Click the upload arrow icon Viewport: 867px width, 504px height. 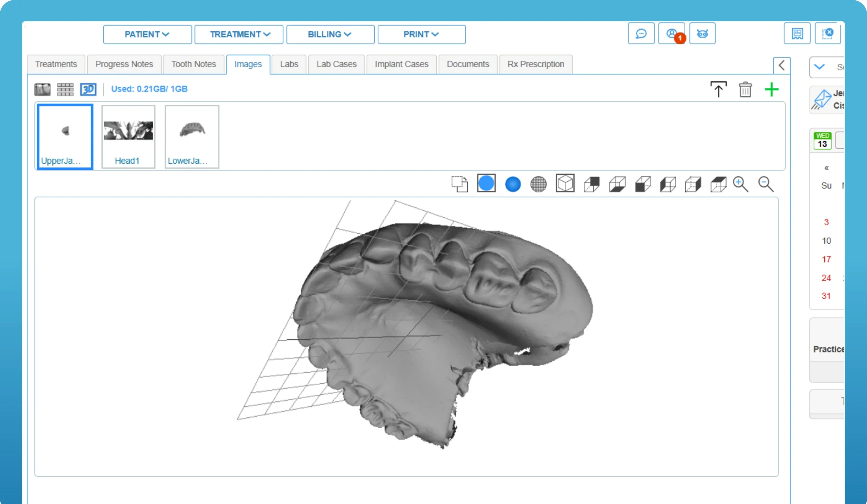pos(718,90)
